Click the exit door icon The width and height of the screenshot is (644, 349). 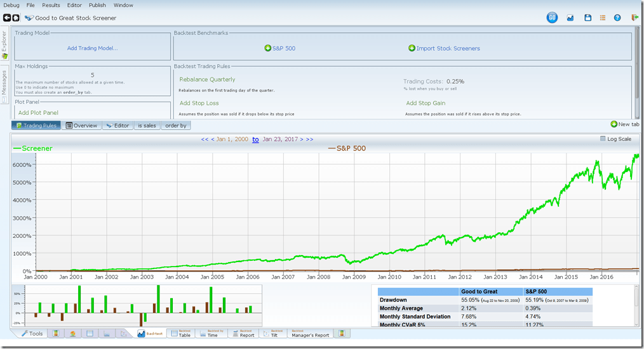coord(634,18)
